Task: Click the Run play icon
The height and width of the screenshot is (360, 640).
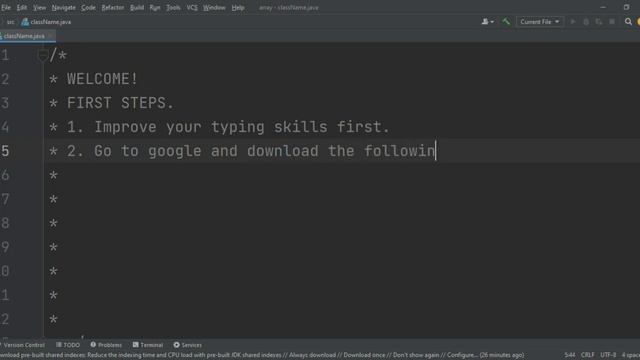Action: [573, 22]
